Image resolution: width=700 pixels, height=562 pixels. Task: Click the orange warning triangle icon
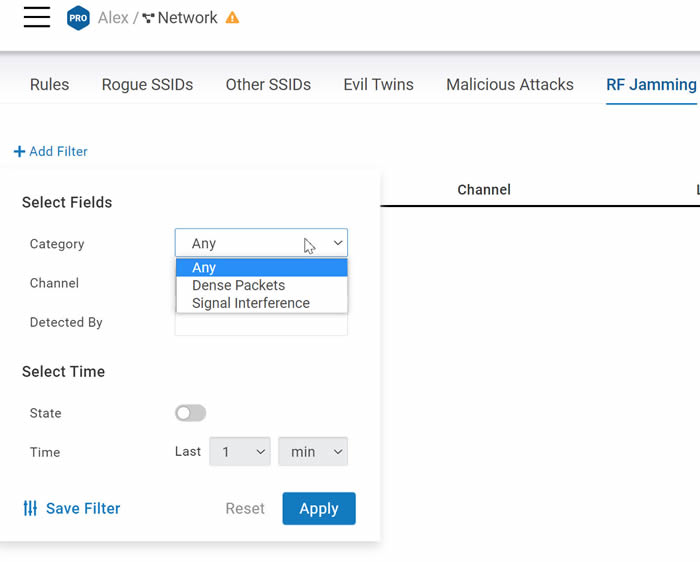click(x=232, y=18)
